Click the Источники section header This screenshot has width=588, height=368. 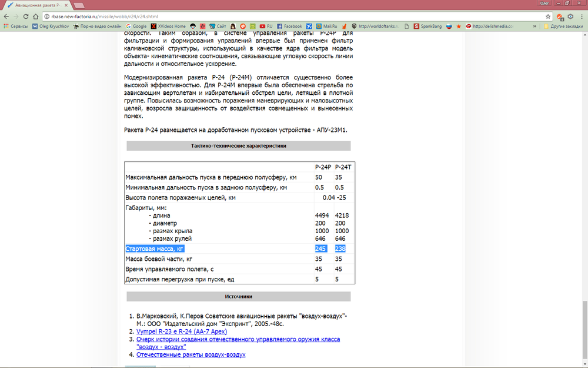tap(239, 296)
